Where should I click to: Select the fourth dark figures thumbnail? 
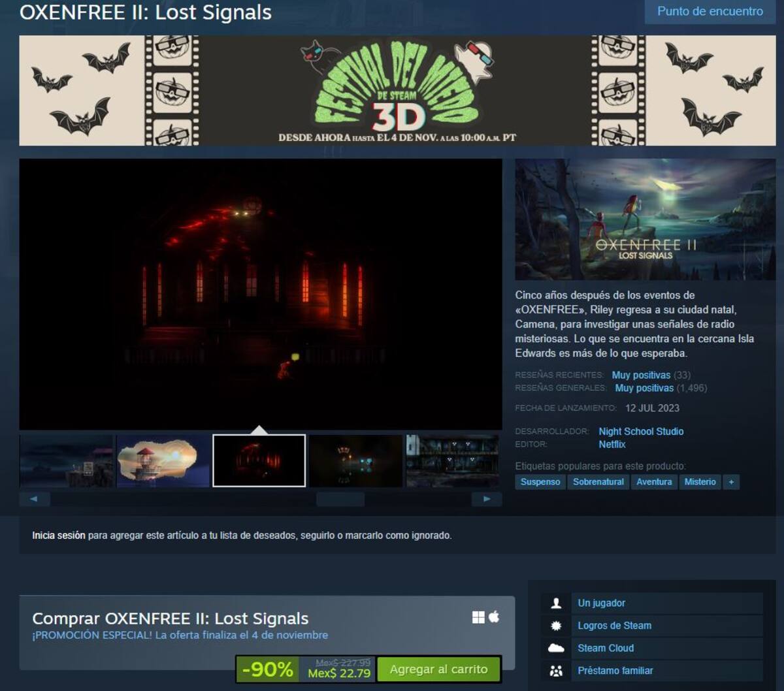coord(356,461)
